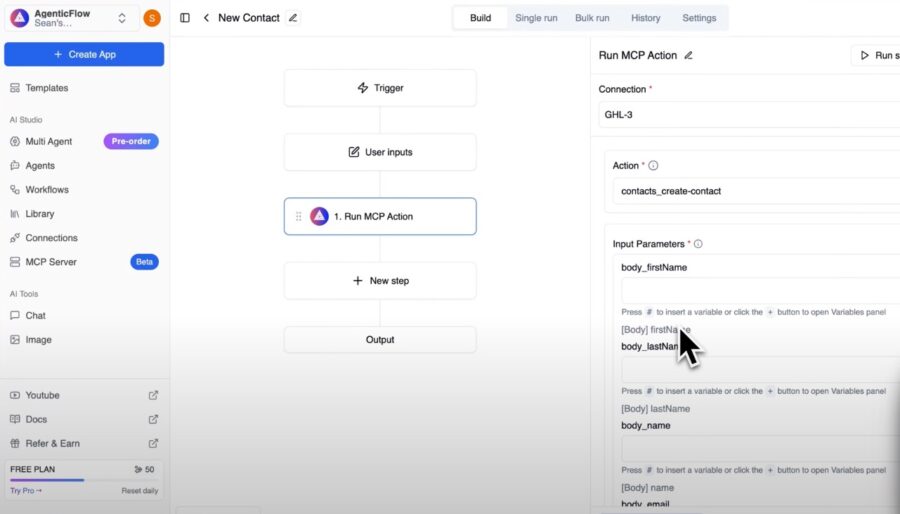
Task: Select the Trigger node
Action: [x=380, y=88]
